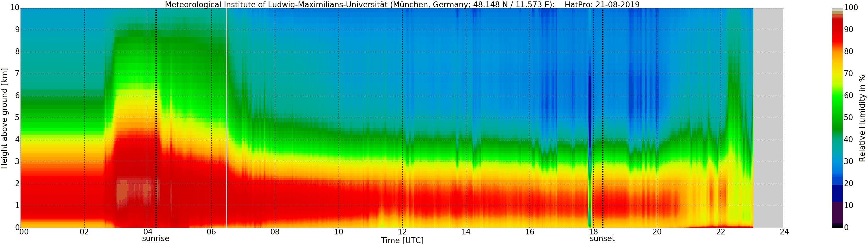The height and width of the screenshot is (246, 868).
Task: Click the colorbar tick label '90'
Action: coord(848,30)
